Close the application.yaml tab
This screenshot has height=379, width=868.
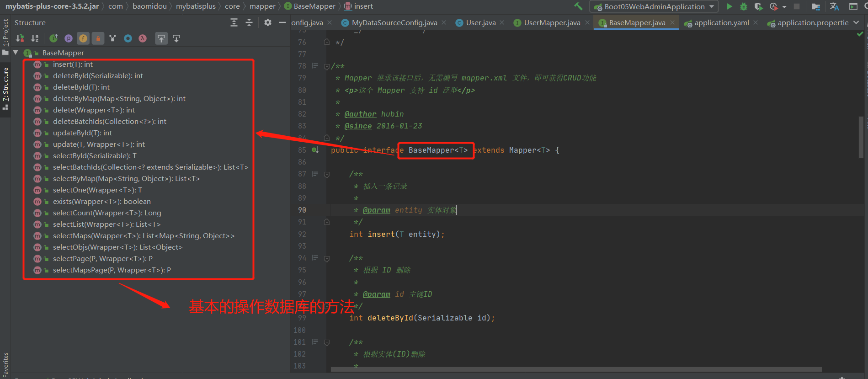point(756,22)
